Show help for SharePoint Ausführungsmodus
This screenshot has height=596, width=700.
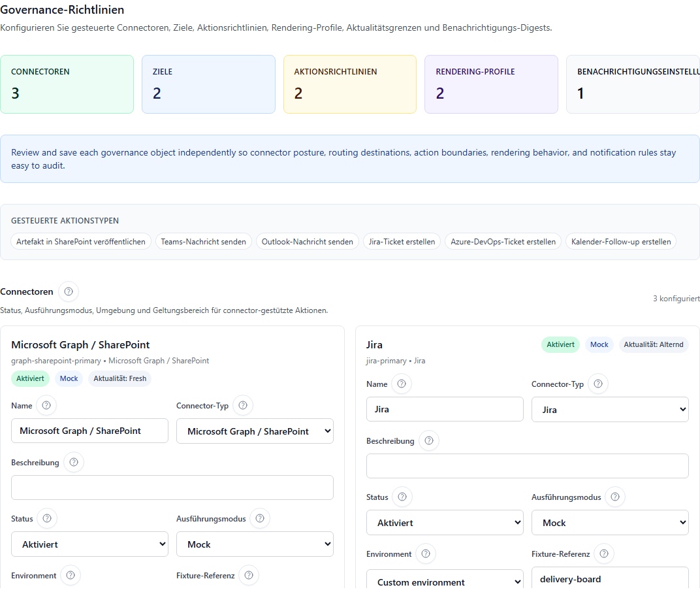click(260, 519)
